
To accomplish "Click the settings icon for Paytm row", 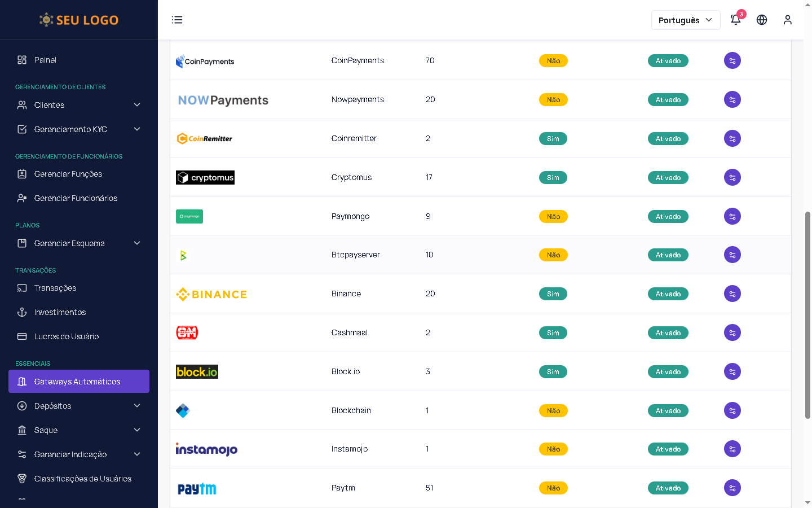I will [x=732, y=488].
